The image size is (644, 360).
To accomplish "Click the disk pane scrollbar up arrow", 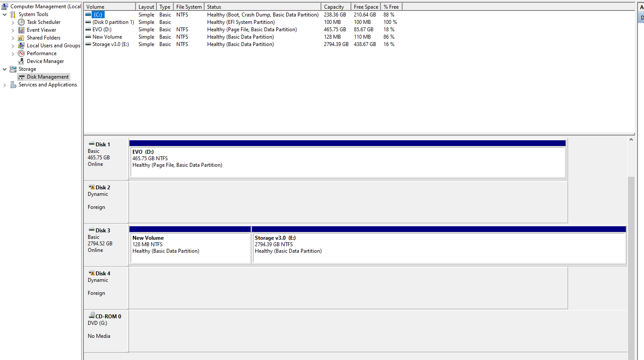I will click(631, 139).
